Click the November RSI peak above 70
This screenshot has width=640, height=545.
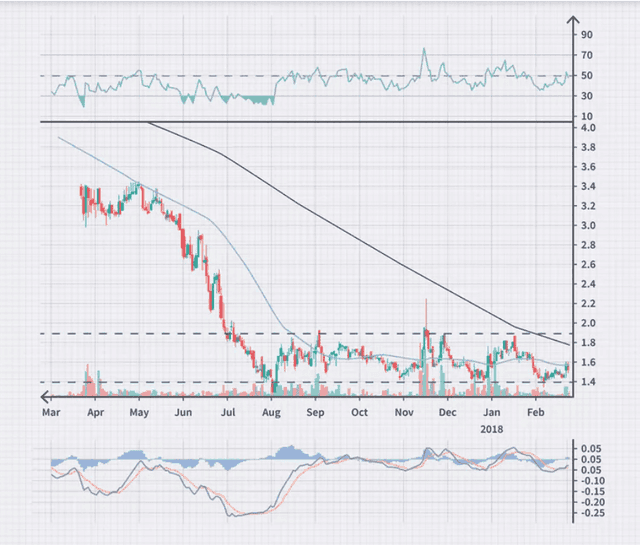tap(424, 49)
